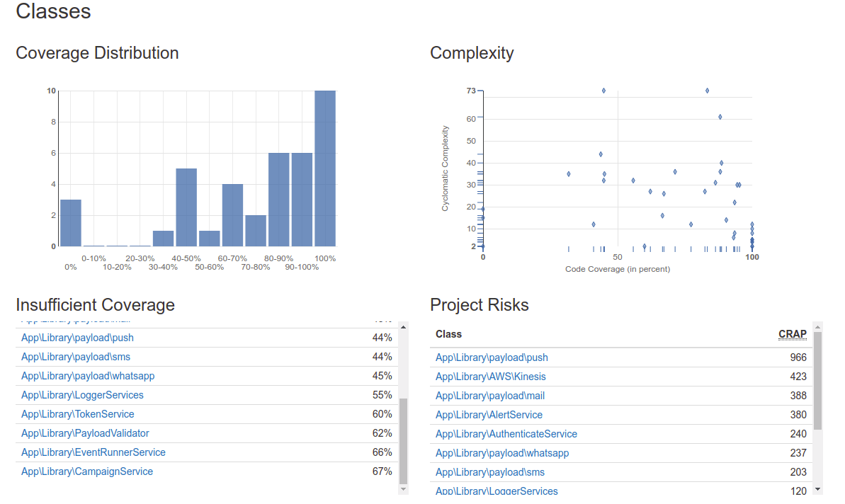This screenshot has width=845, height=504.
Task: Open App\Library\LoggerServices in Project Risks
Action: click(497, 491)
